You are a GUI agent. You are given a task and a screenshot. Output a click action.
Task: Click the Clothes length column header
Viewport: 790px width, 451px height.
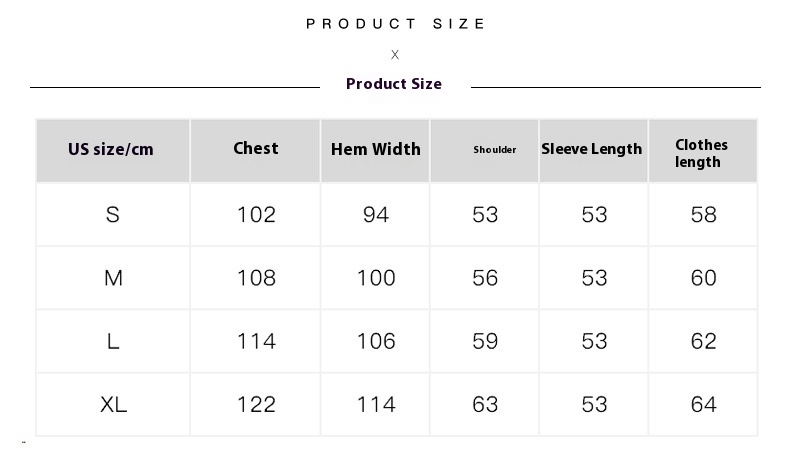703,151
